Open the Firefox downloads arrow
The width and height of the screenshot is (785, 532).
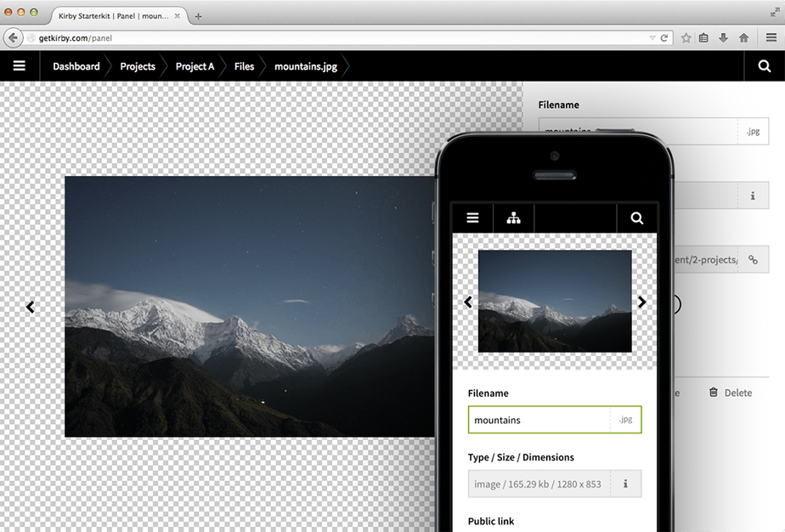point(724,37)
